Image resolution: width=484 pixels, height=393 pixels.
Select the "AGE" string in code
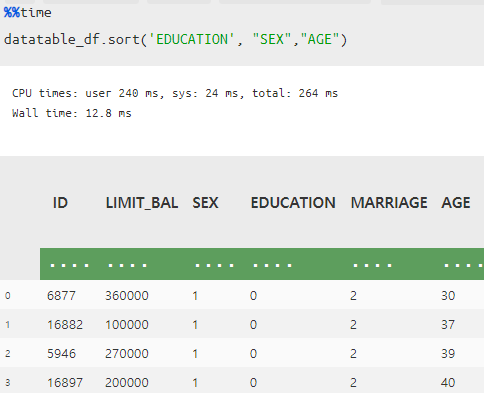click(320, 39)
